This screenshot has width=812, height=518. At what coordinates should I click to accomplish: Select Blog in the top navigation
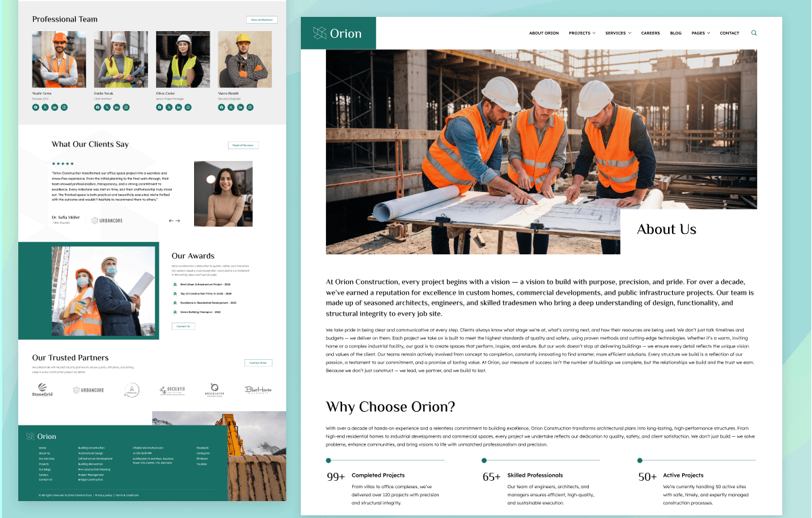[x=675, y=33]
